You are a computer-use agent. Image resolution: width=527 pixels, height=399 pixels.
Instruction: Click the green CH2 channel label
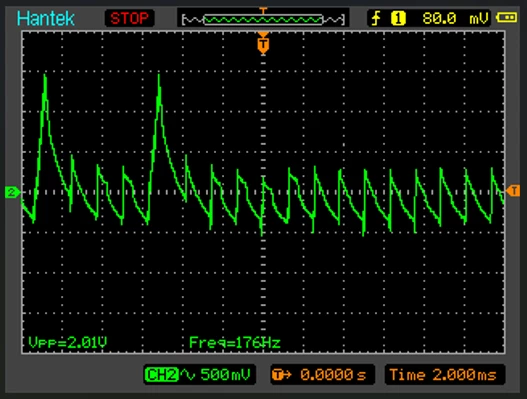(x=161, y=374)
